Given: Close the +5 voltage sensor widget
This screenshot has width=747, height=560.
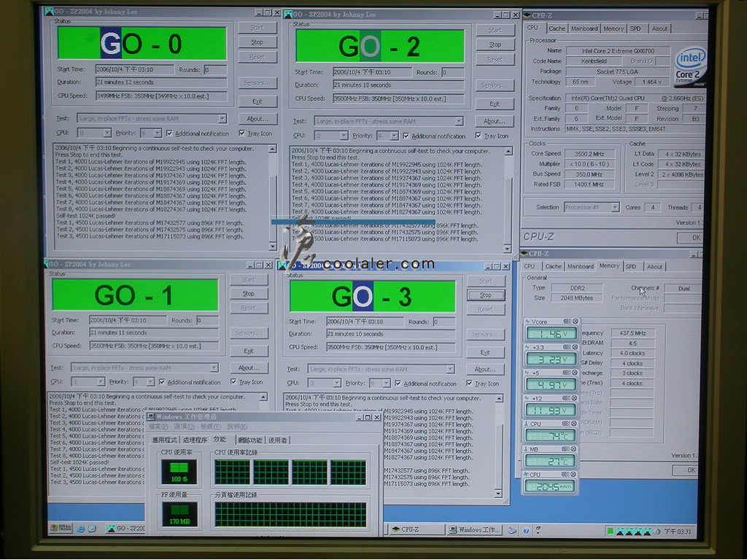Looking at the screenshot, I should point(575,373).
